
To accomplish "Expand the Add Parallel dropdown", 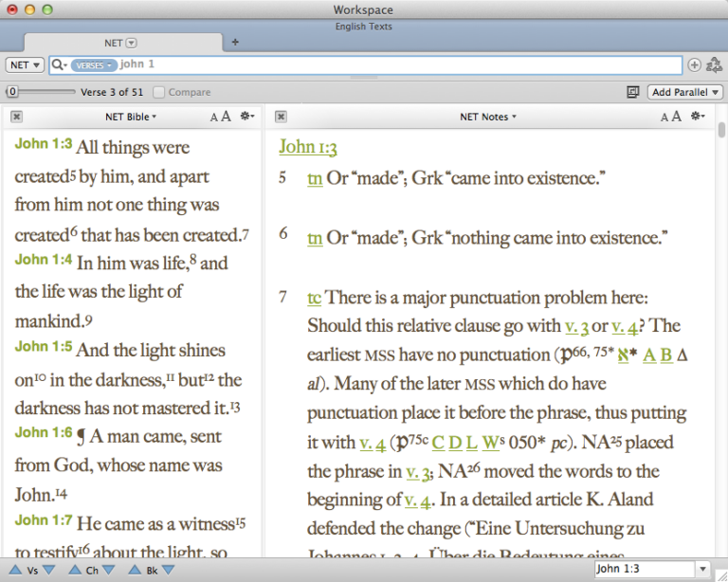I will pyautogui.click(x=684, y=92).
